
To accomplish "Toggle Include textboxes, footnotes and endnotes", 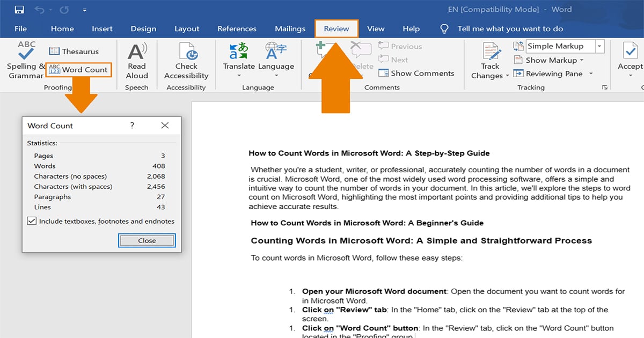I will 32,221.
